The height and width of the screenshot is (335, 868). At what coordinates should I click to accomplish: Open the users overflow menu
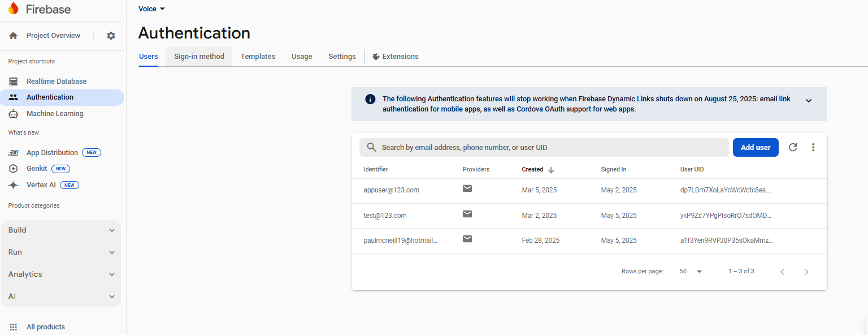point(813,147)
